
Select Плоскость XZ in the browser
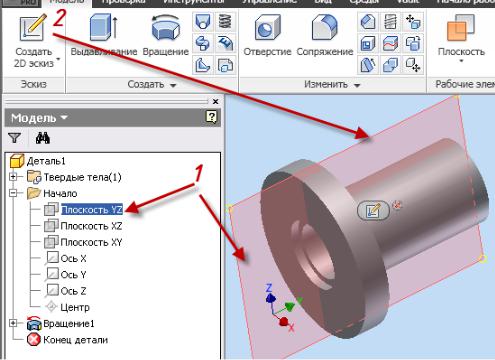click(x=83, y=226)
